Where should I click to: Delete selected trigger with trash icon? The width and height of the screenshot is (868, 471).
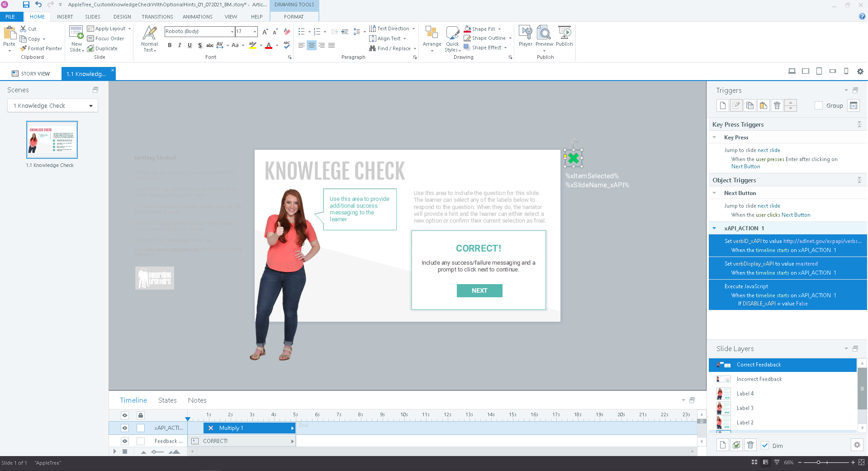coord(777,105)
